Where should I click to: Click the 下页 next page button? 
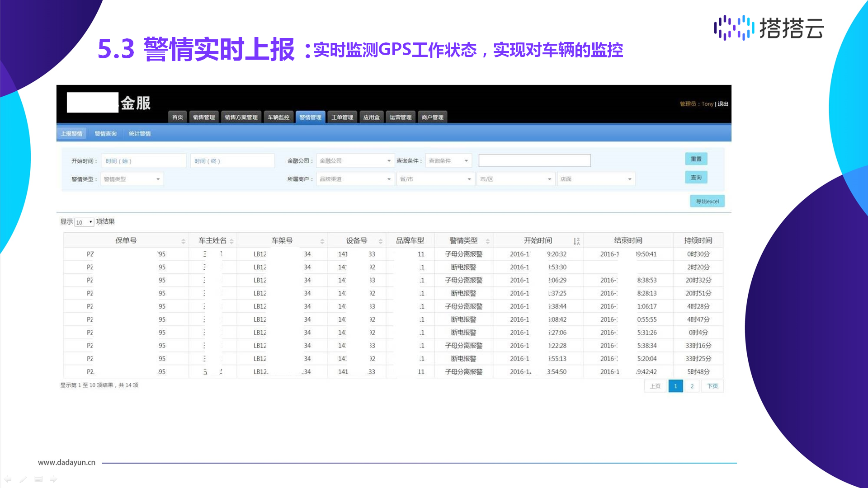click(712, 386)
